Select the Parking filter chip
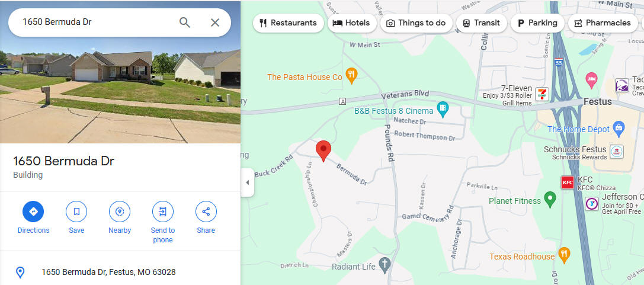 coord(537,23)
